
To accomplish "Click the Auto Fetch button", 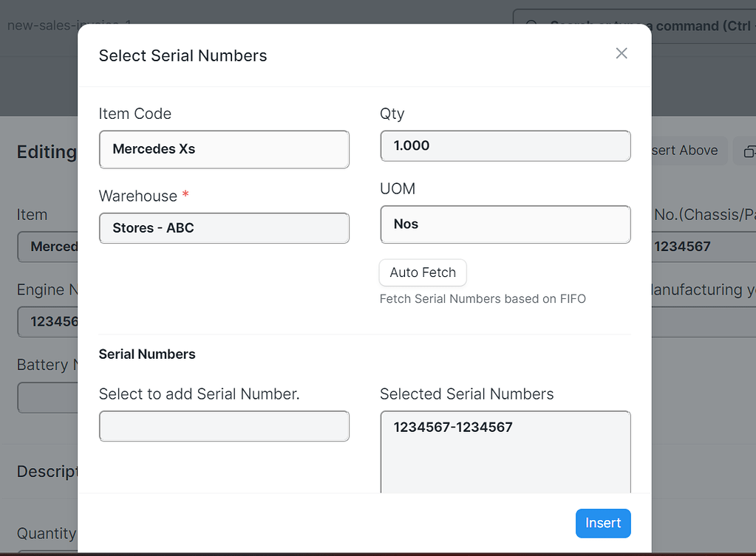I will click(x=422, y=272).
